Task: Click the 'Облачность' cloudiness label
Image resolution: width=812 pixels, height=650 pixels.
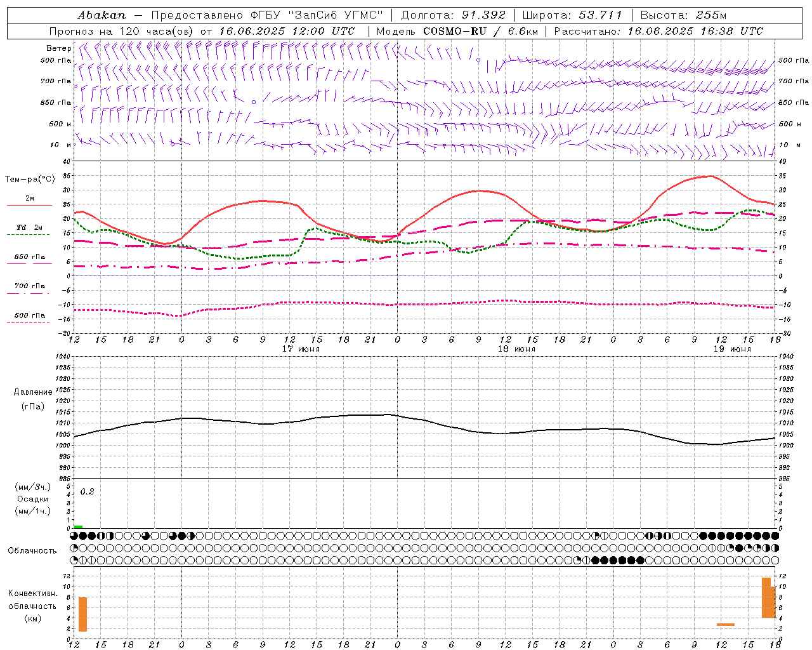Action: click(32, 551)
